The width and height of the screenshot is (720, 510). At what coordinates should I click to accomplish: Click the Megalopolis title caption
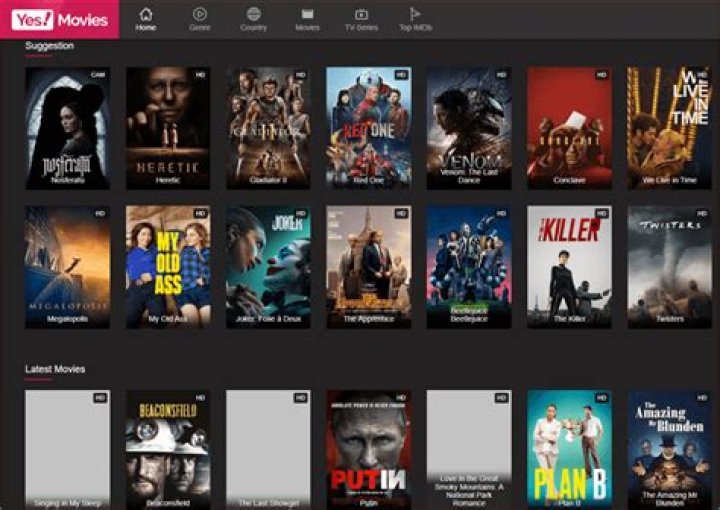coord(67,319)
